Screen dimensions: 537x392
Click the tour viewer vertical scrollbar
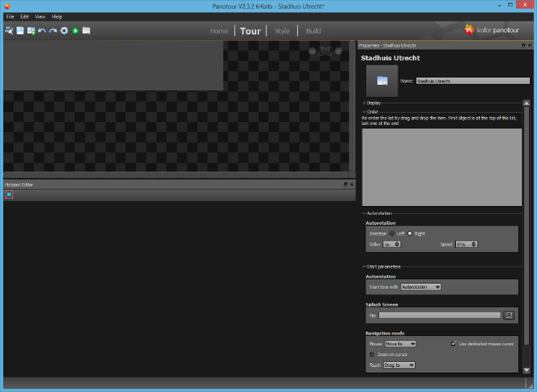tap(352, 106)
